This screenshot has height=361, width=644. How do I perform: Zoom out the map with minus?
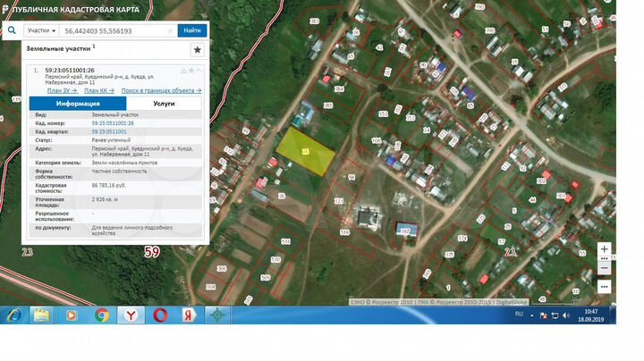[606, 267]
